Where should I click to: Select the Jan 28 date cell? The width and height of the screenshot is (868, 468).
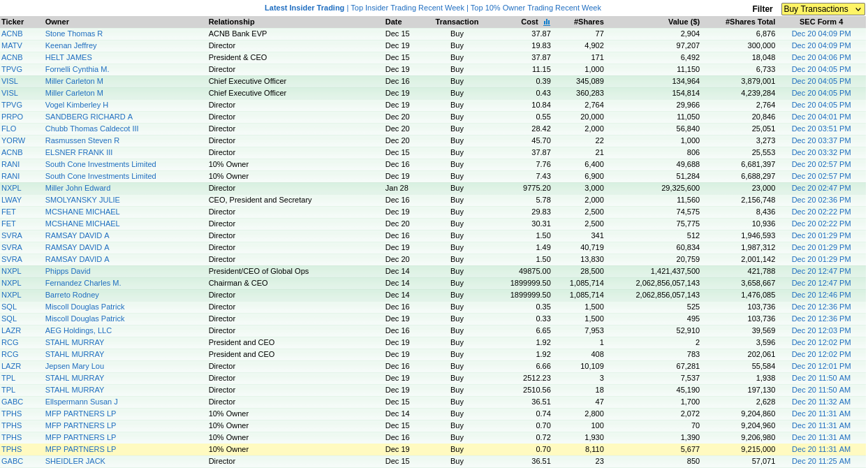[x=397, y=188]
